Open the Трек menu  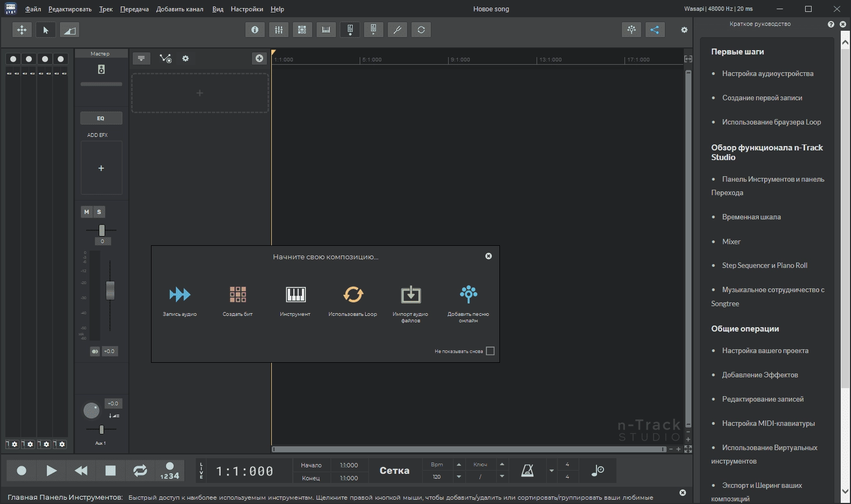(x=106, y=9)
